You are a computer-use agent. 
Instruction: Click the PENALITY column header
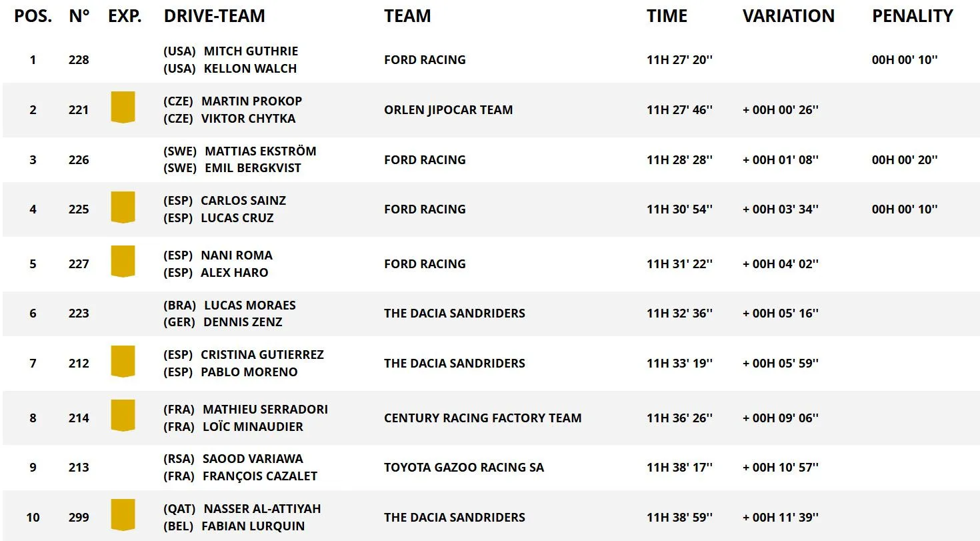click(913, 16)
